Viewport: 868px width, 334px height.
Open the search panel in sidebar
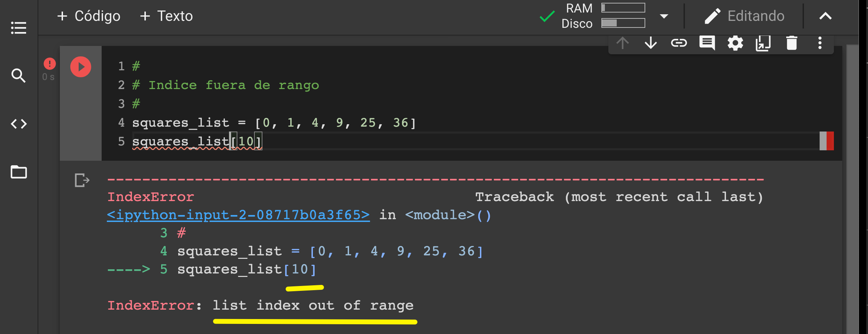point(18,76)
